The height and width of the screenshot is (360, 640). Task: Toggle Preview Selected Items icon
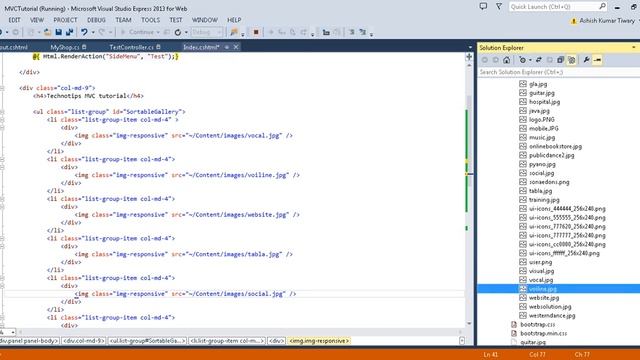click(598, 60)
